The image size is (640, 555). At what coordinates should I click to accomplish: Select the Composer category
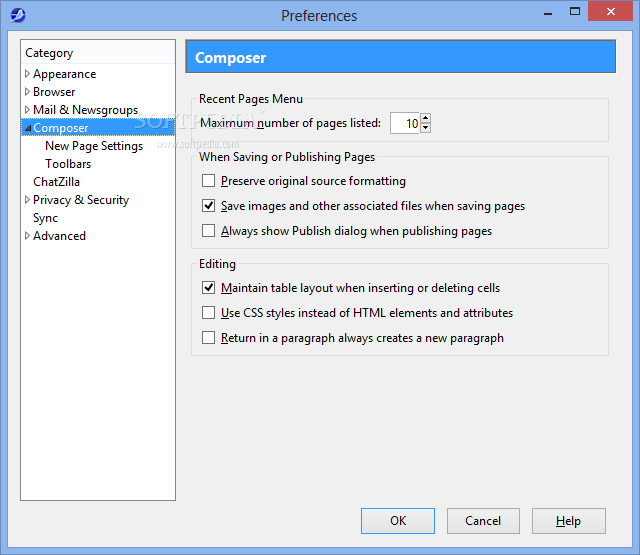tap(60, 128)
